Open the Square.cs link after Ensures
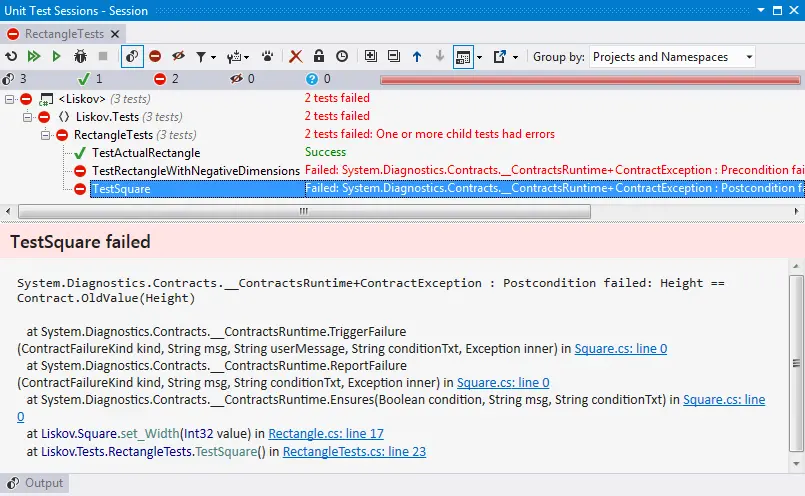Viewport: 805px width, 496px height. click(724, 399)
